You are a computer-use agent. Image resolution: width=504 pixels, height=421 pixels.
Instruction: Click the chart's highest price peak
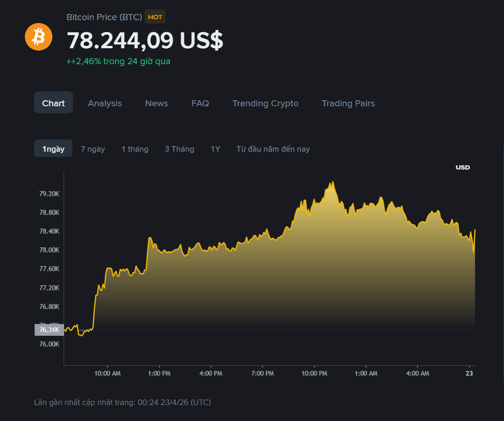click(333, 182)
